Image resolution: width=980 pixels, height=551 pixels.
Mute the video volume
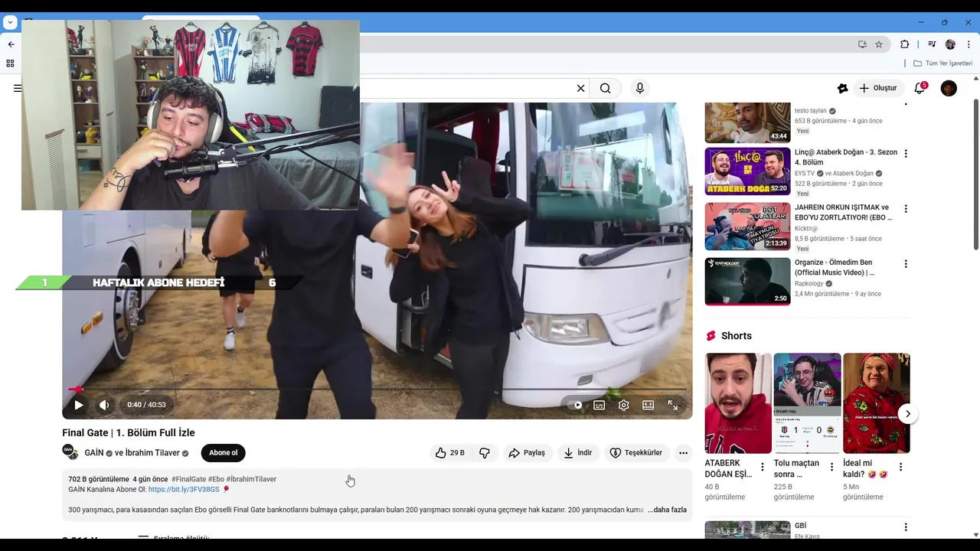coord(104,405)
